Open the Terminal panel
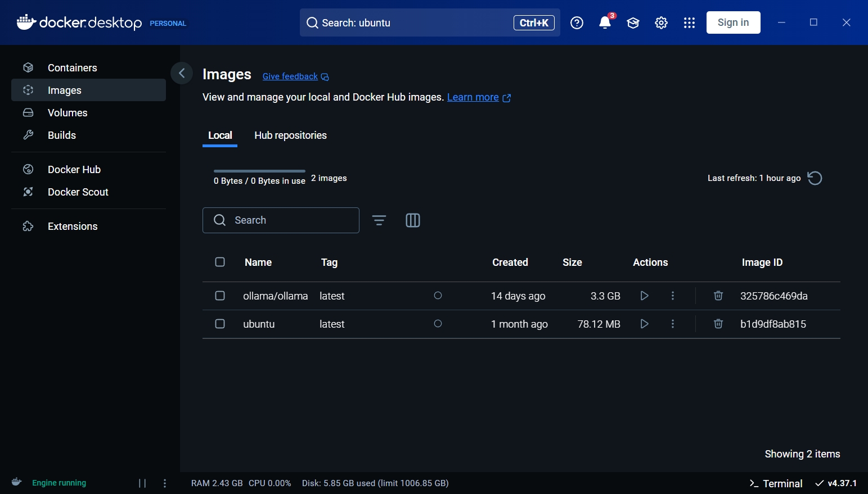Viewport: 868px width, 494px height. click(776, 483)
